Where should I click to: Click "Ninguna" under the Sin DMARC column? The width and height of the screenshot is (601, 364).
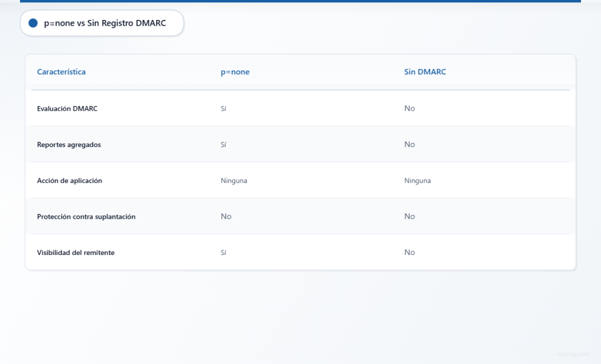(x=417, y=181)
